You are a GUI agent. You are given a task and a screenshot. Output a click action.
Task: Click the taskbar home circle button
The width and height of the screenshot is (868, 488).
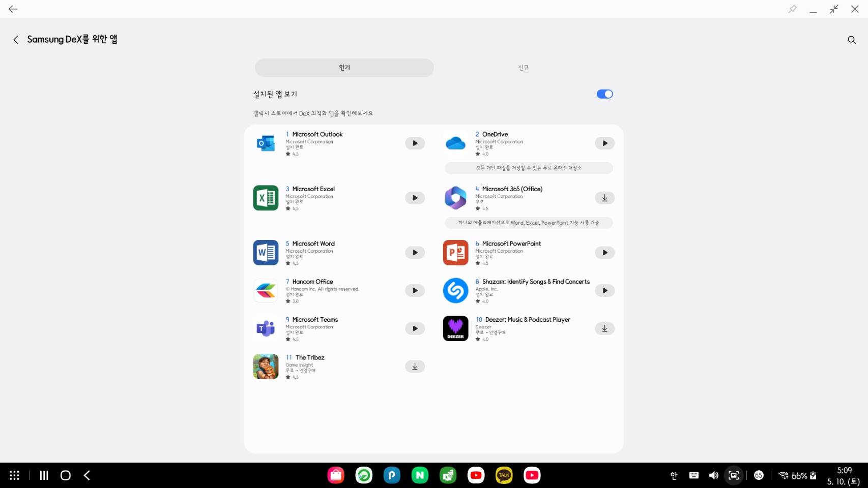66,475
